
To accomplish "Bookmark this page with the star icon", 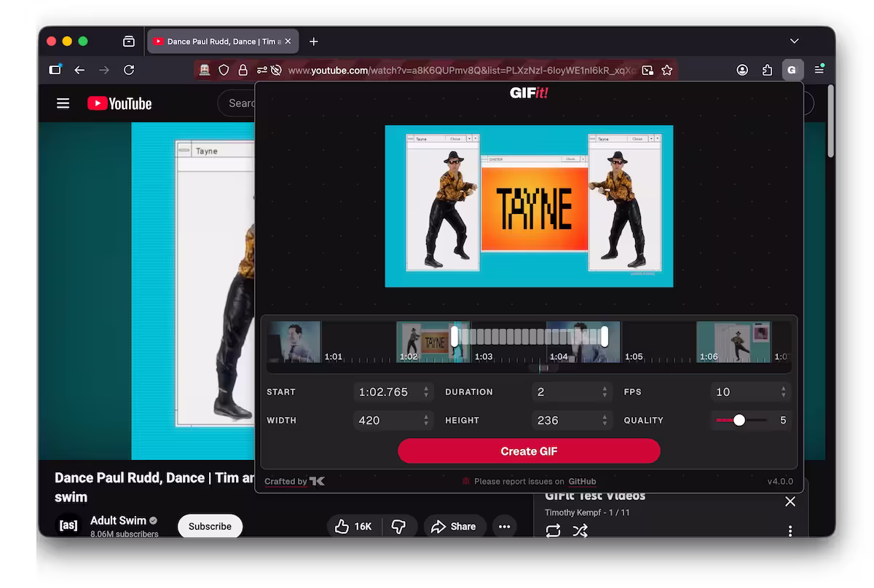I will click(666, 71).
